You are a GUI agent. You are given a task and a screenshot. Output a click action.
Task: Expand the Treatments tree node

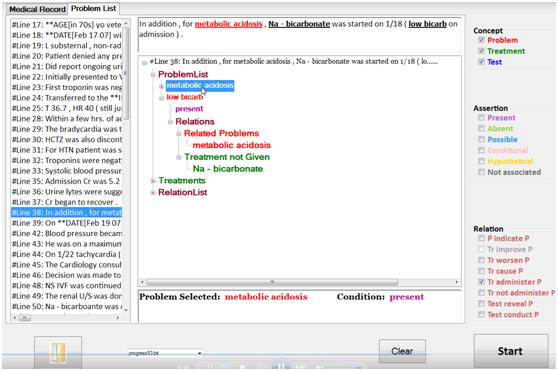point(153,181)
